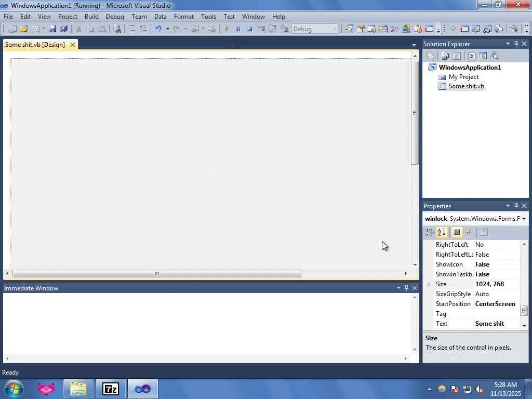
Task: Stop debugging with the square stop icon
Action: click(x=250, y=29)
